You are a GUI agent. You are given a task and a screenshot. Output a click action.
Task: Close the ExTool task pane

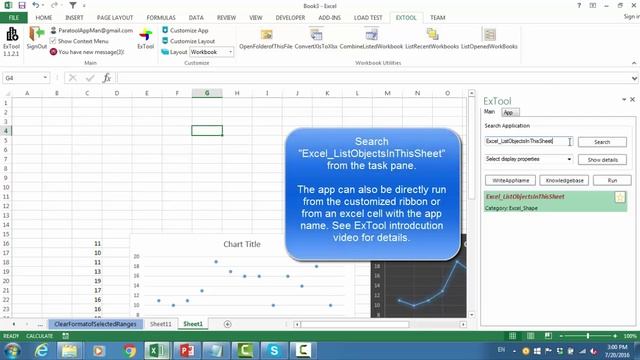pyautogui.click(x=632, y=99)
